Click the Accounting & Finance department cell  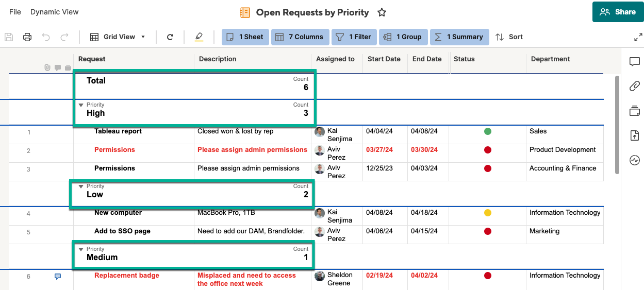click(565, 172)
